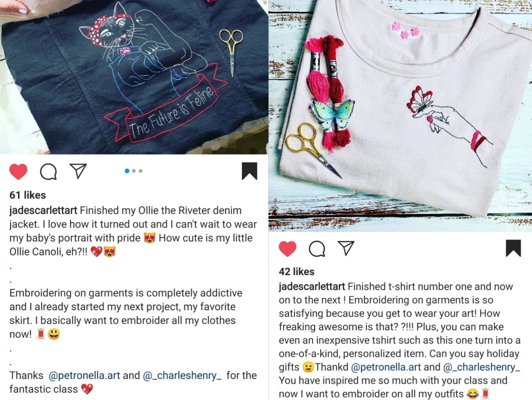Open comments on the denim jacket post
The width and height of the screenshot is (532, 400).
point(48,172)
